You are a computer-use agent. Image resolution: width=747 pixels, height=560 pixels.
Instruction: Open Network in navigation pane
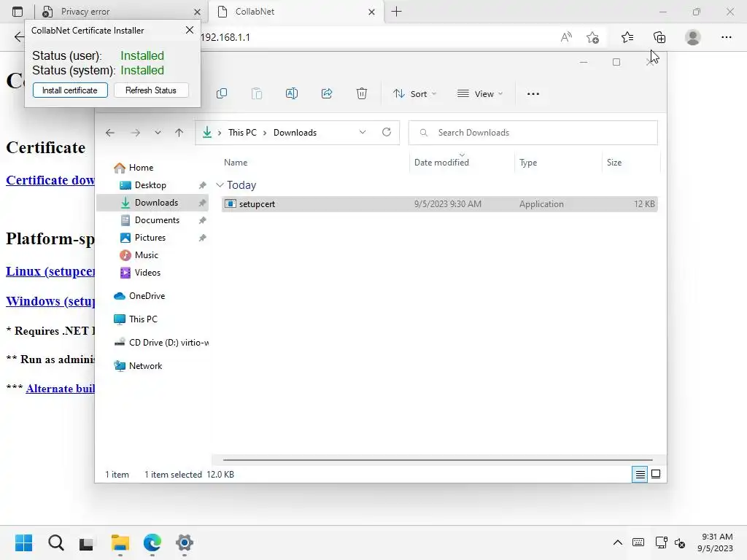click(138, 366)
